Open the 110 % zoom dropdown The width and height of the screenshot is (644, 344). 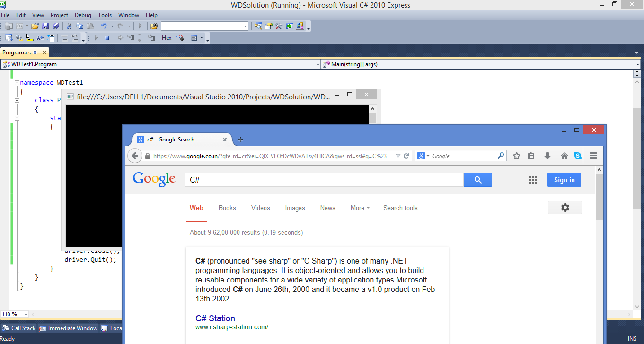pyautogui.click(x=26, y=315)
